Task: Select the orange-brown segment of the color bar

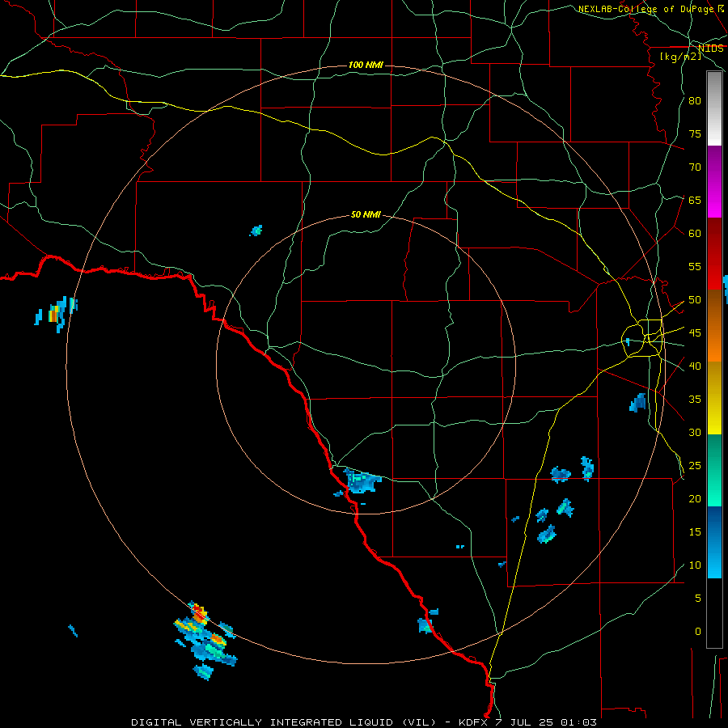Action: click(714, 325)
